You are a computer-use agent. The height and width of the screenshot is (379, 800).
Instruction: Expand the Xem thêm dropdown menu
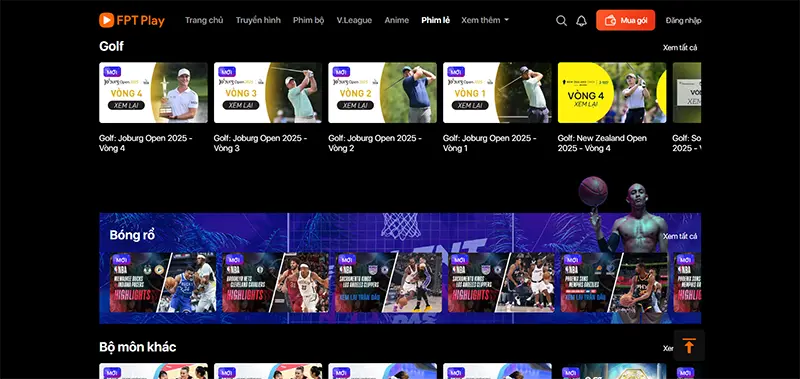click(485, 20)
